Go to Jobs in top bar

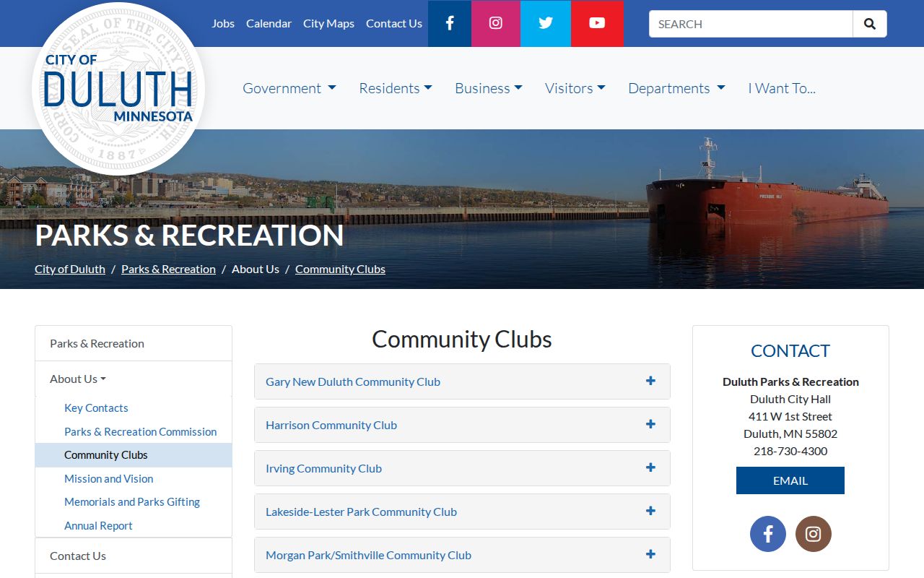(223, 23)
